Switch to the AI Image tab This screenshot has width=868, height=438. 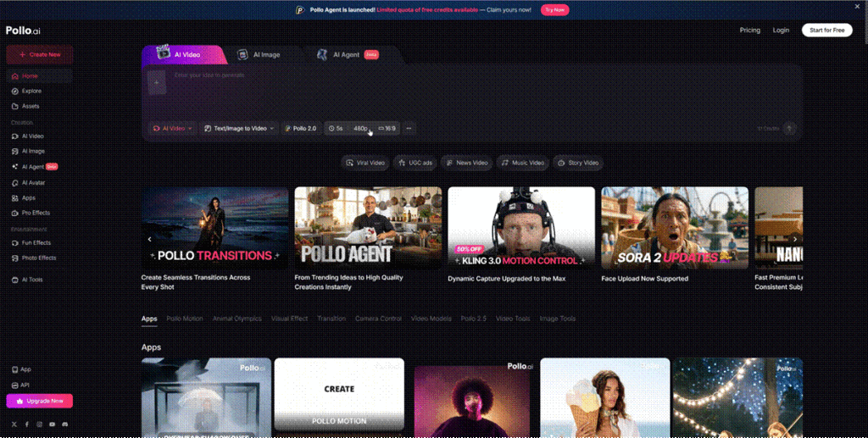[260, 54]
